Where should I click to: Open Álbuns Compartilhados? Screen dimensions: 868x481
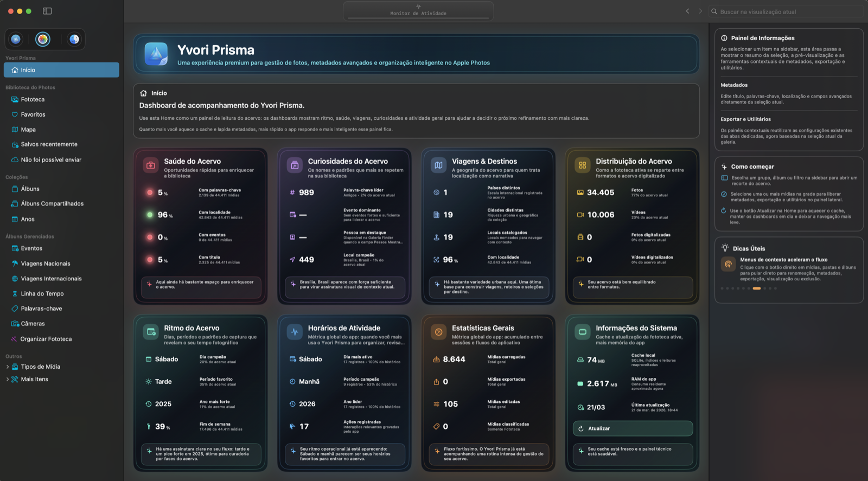click(61, 204)
